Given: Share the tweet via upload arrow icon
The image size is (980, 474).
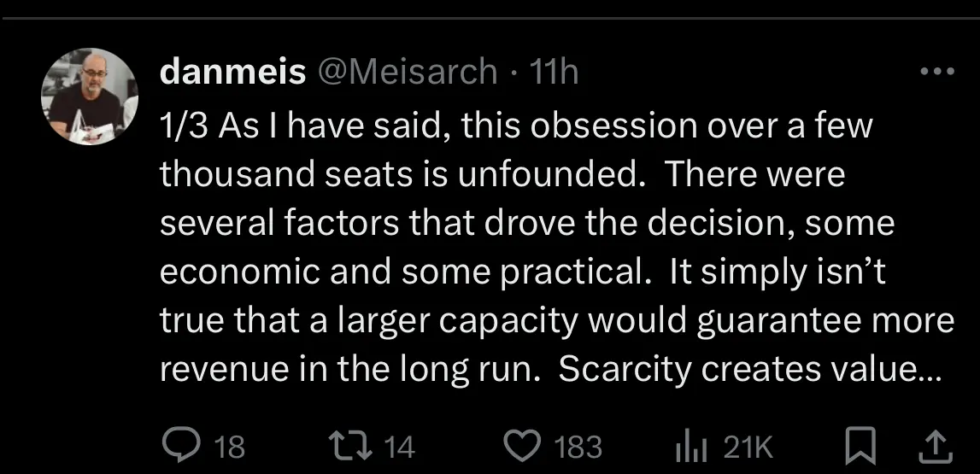Looking at the screenshot, I should [x=936, y=445].
